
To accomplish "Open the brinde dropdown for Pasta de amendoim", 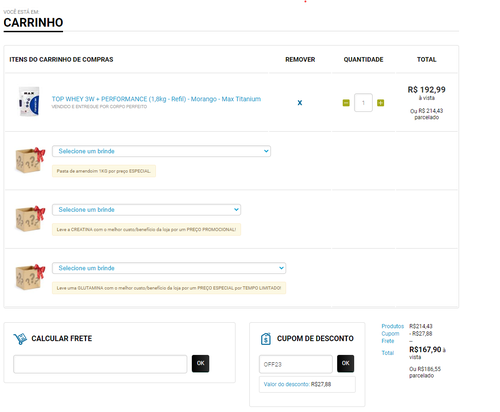I will [x=161, y=151].
